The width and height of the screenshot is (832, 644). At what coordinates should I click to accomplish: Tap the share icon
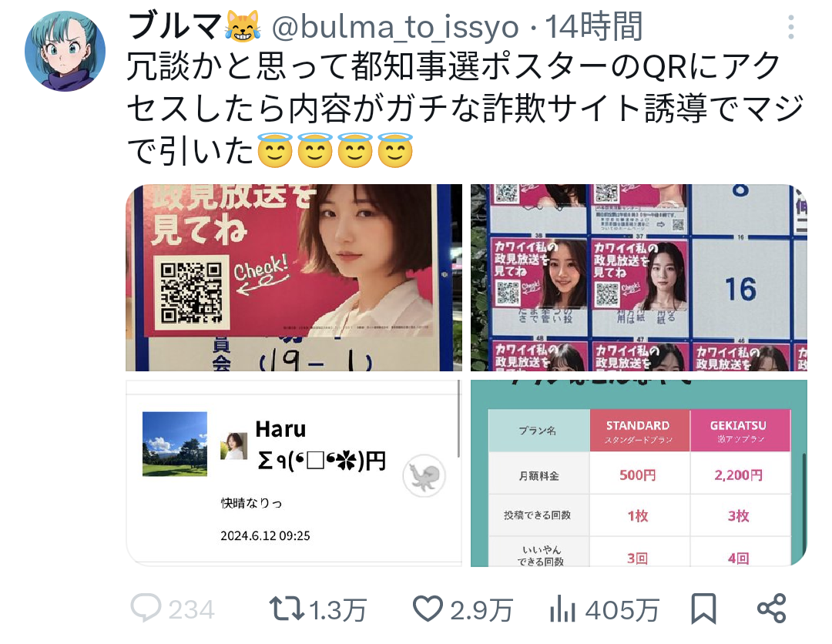[771, 609]
